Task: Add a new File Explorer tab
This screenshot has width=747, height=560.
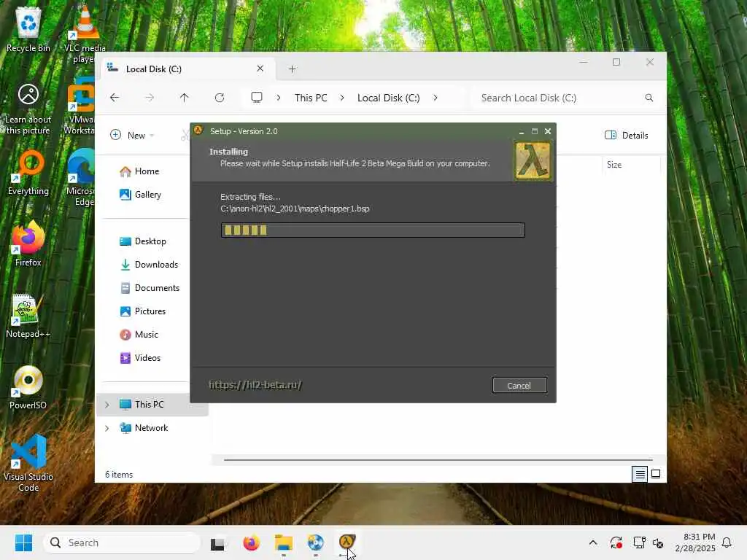Action: tap(293, 69)
